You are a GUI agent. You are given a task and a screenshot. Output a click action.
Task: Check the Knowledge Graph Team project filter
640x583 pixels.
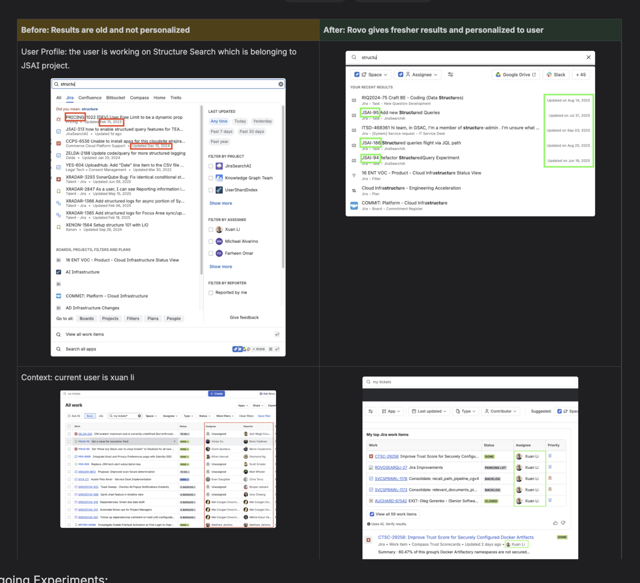[x=211, y=178]
